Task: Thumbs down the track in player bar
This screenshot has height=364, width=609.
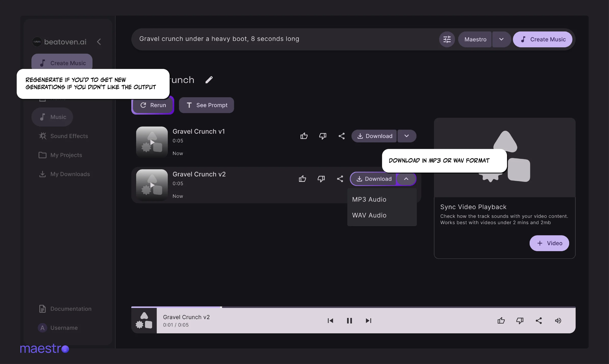Action: coord(520,321)
